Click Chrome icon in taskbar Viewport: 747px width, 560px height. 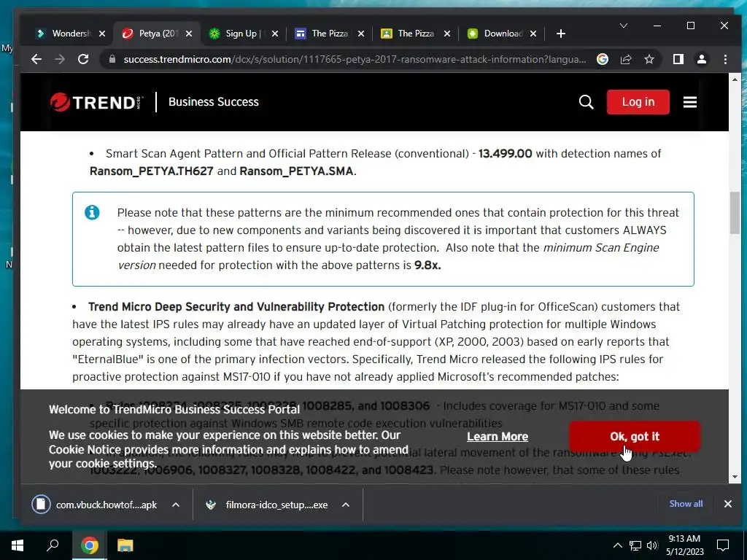click(90, 545)
